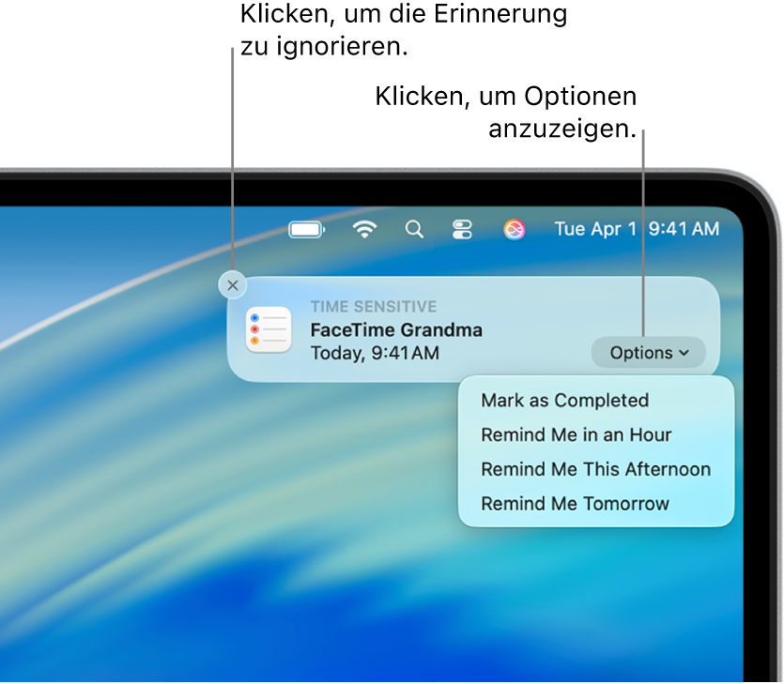This screenshot has width=784, height=684.
Task: Click the FaceTime Grandma notification title
Action: coord(396,329)
